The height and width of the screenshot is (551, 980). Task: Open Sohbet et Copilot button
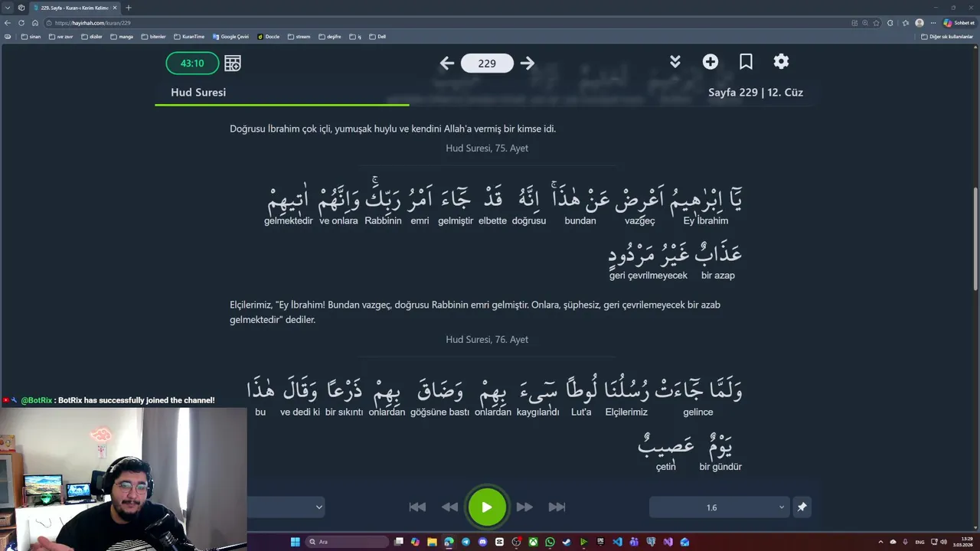[x=959, y=23]
